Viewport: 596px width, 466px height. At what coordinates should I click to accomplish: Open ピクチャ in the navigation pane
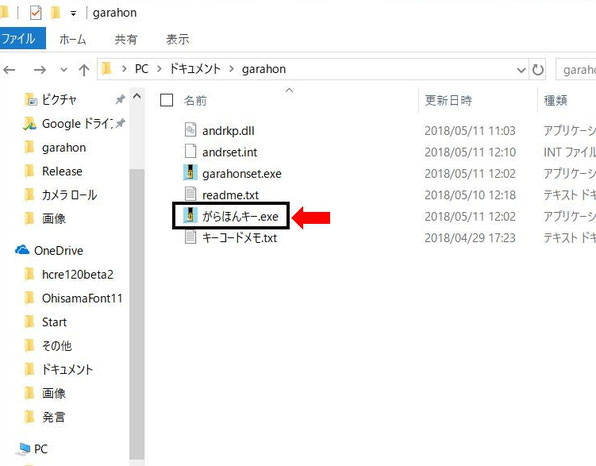59,100
